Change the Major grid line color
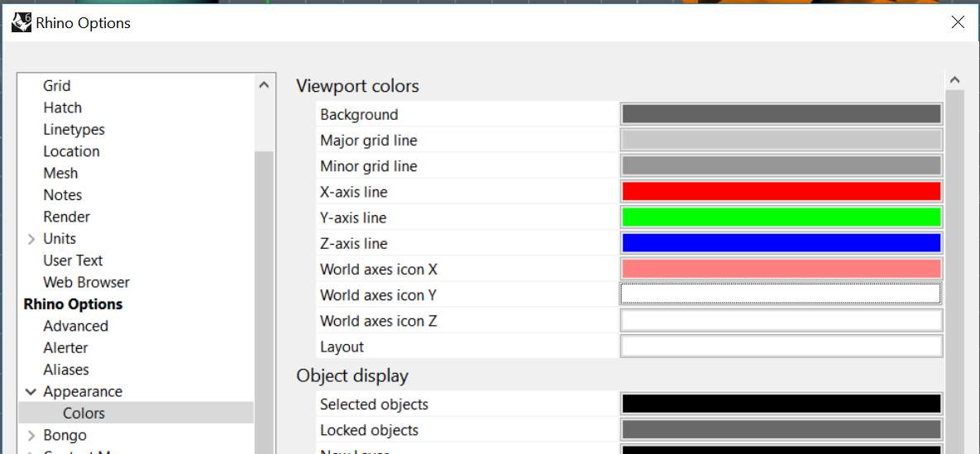This screenshot has width=980, height=454. (x=782, y=140)
